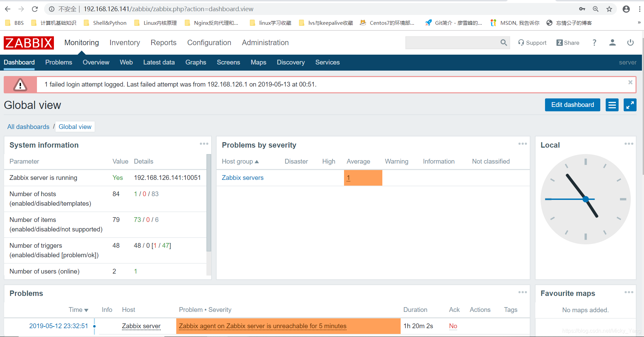Switch to the Graphs tab
This screenshot has height=337, width=644.
tap(196, 62)
